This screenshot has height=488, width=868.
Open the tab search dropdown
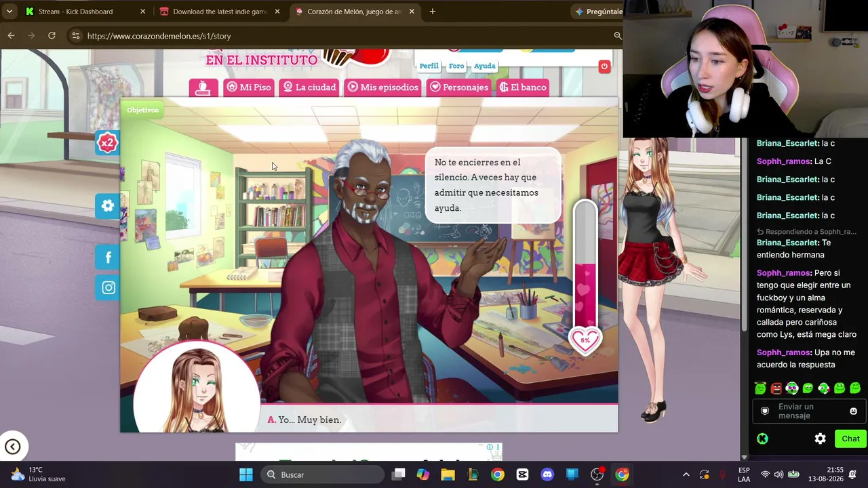[9, 12]
